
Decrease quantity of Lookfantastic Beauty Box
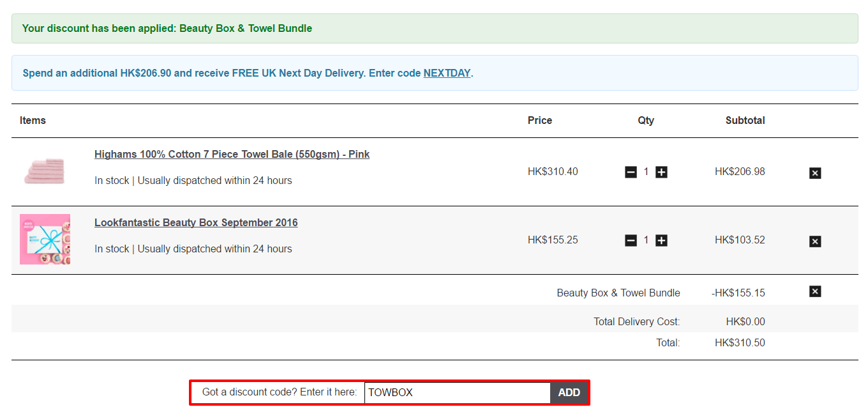click(x=631, y=240)
